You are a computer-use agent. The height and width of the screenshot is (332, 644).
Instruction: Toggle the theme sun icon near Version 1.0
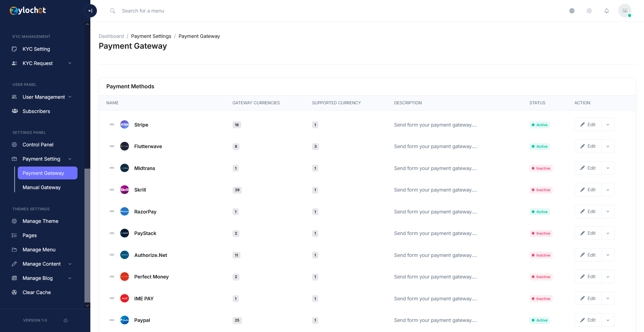click(x=65, y=320)
